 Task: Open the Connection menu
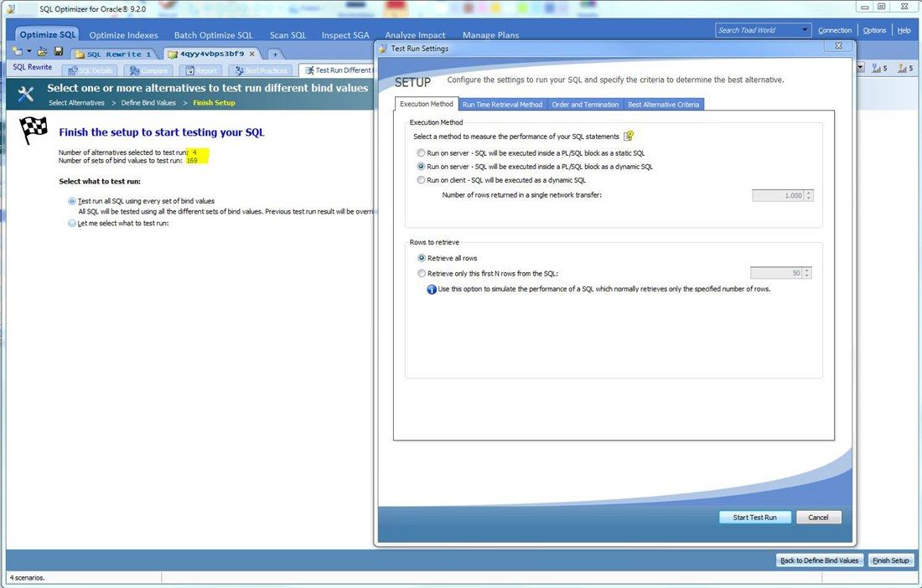pyautogui.click(x=834, y=30)
